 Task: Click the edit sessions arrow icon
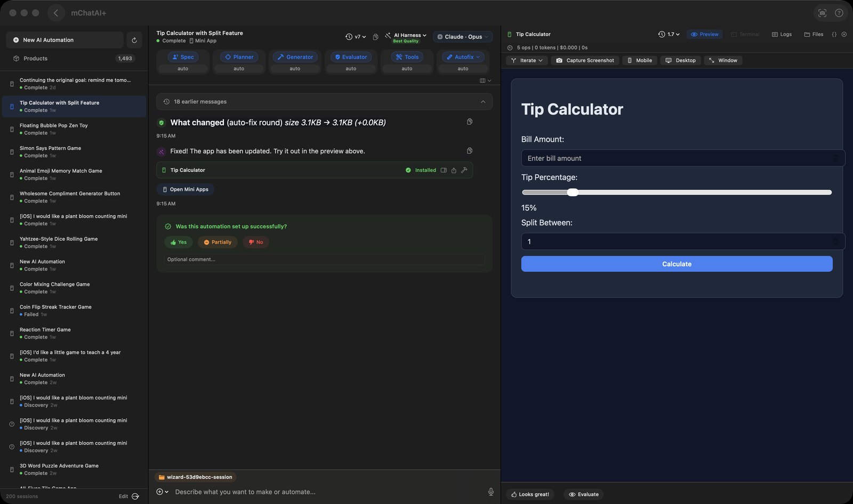coord(135,497)
